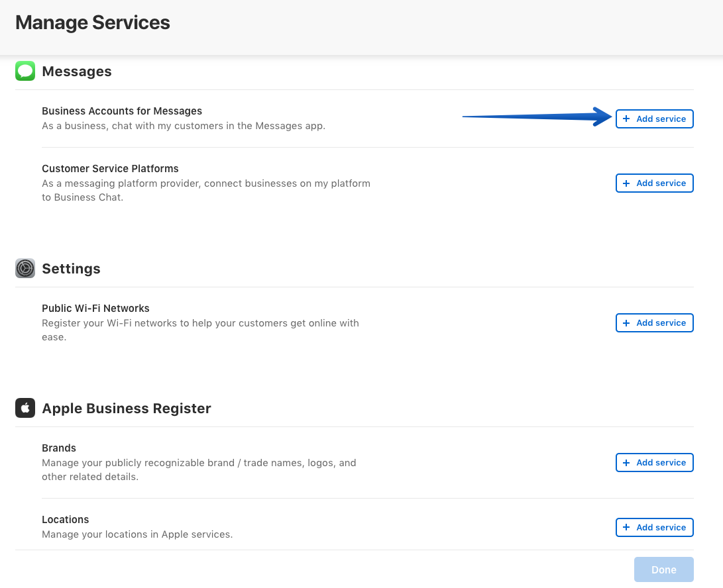Viewport: 723px width, 588px height.
Task: Click the Settings section heading
Action: [71, 269]
